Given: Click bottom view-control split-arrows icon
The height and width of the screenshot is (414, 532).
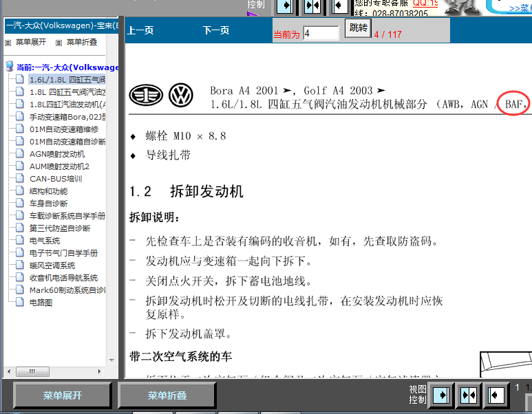Looking at the screenshot, I should (x=469, y=395).
